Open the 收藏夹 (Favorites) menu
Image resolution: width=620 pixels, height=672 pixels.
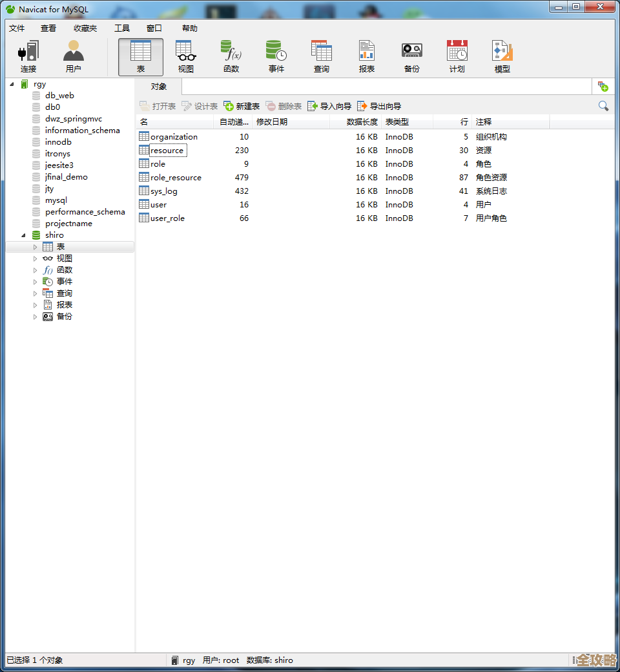point(85,28)
